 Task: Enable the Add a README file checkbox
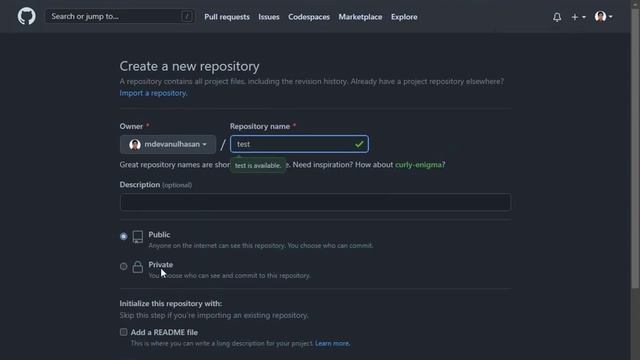pyautogui.click(x=123, y=332)
